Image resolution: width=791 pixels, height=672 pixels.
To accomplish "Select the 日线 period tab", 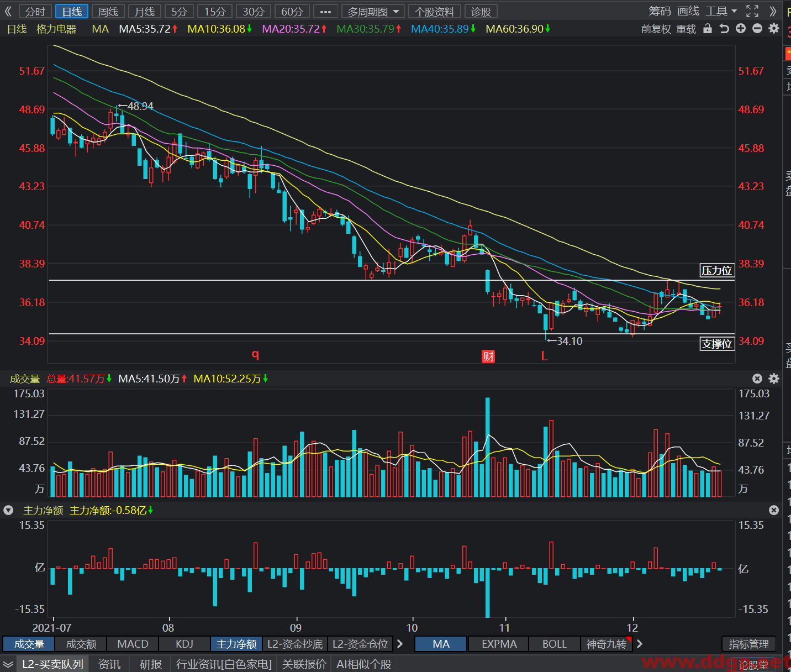I will [72, 12].
